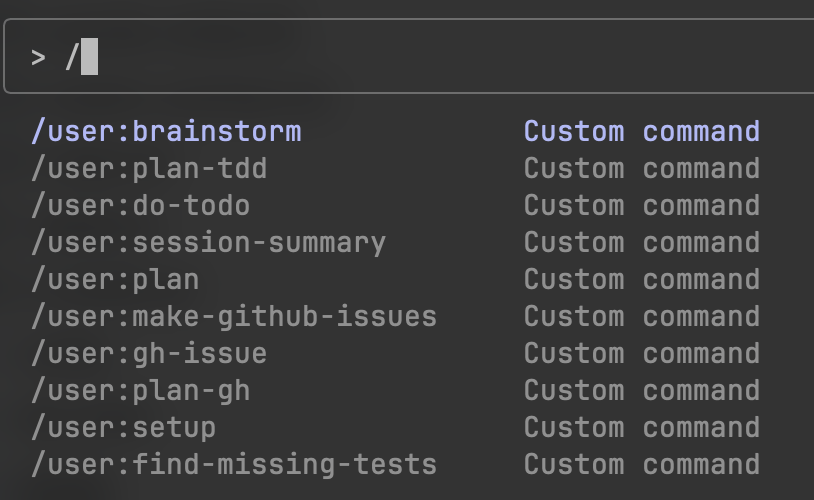Click Custom command description beside find-missing-tests
Viewport: 814px width, 500px height.
[x=641, y=465]
